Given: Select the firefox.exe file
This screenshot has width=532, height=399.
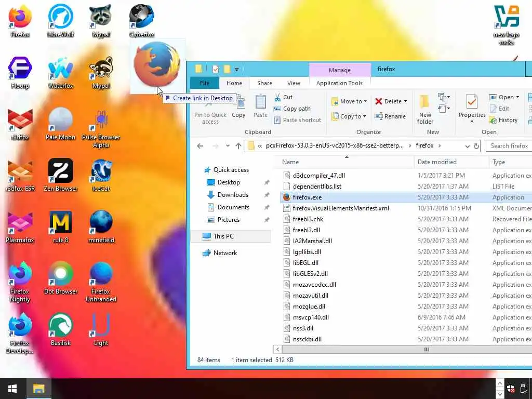Looking at the screenshot, I should point(406,197).
